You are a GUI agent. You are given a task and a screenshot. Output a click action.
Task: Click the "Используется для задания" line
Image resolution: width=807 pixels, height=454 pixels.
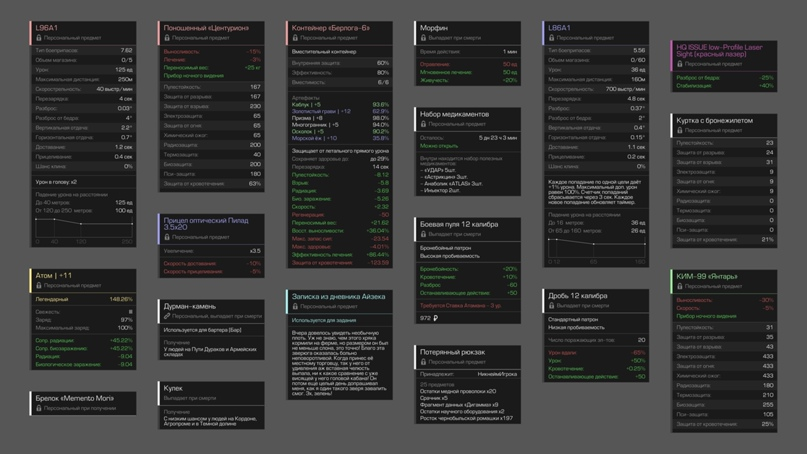coord(324,320)
